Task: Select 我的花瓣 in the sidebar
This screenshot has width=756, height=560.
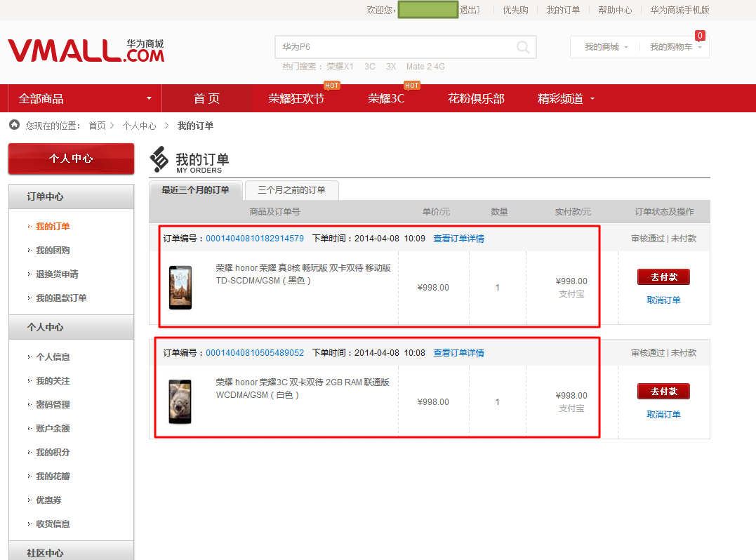Action: click(x=53, y=476)
